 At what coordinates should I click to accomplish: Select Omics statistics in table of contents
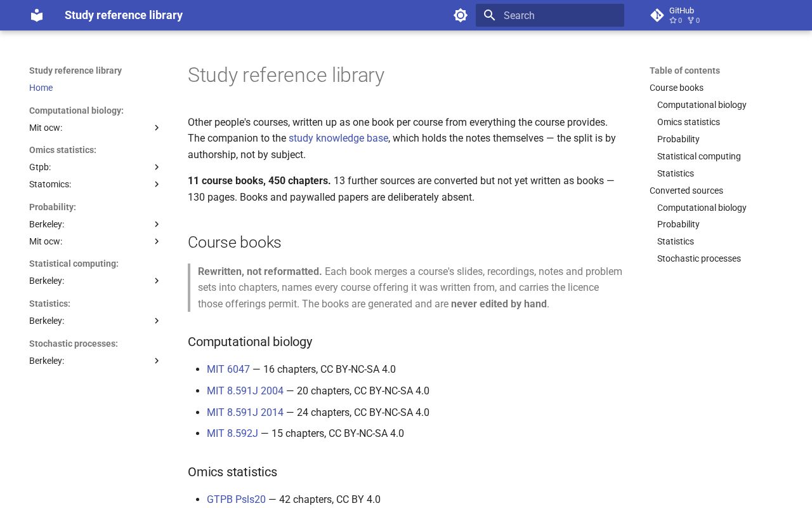pyautogui.click(x=688, y=122)
